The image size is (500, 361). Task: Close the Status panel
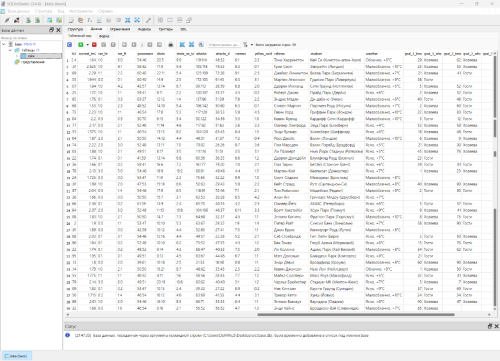496,326
